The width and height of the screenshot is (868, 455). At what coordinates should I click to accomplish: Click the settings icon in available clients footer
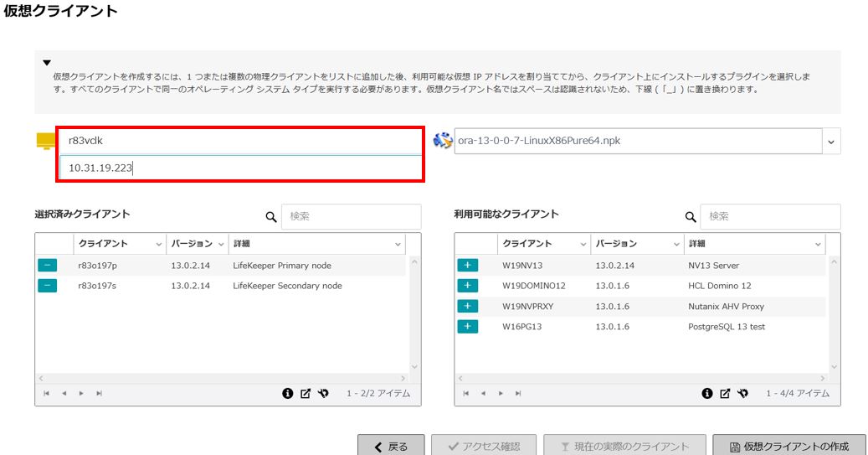click(743, 394)
